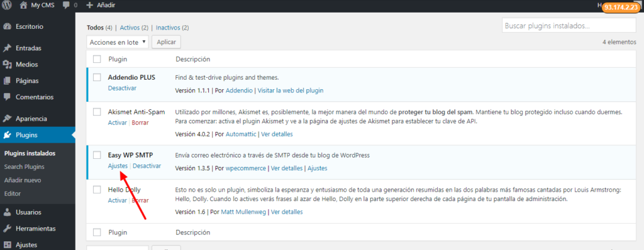Image resolution: width=644 pixels, height=250 pixels.
Task: Open Search Plugins submenu item
Action: (x=25, y=166)
